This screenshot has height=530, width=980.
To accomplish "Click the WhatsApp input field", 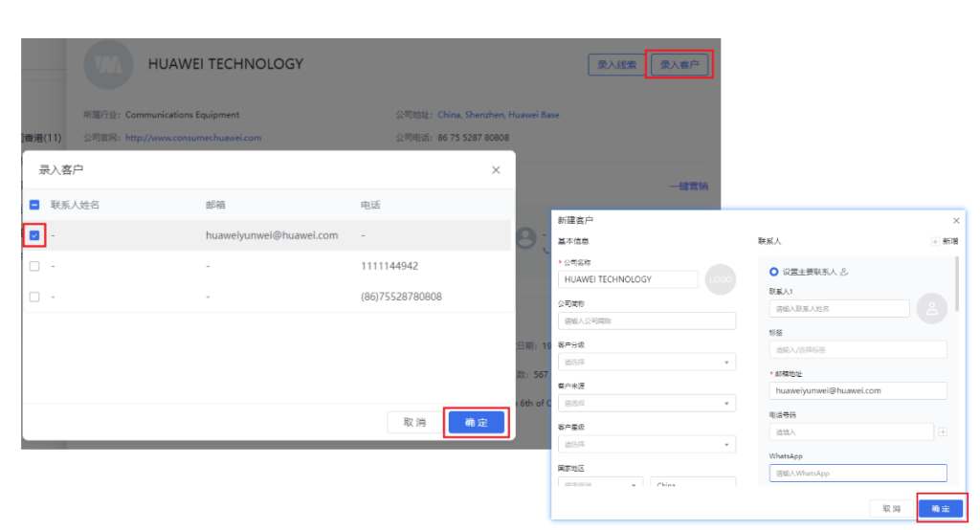I will [x=857, y=474].
